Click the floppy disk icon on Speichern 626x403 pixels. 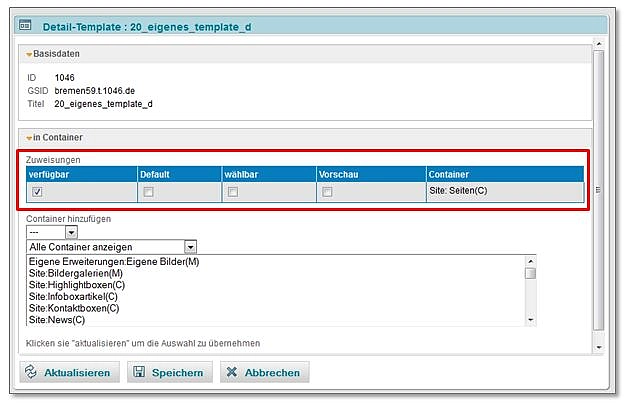click(139, 373)
